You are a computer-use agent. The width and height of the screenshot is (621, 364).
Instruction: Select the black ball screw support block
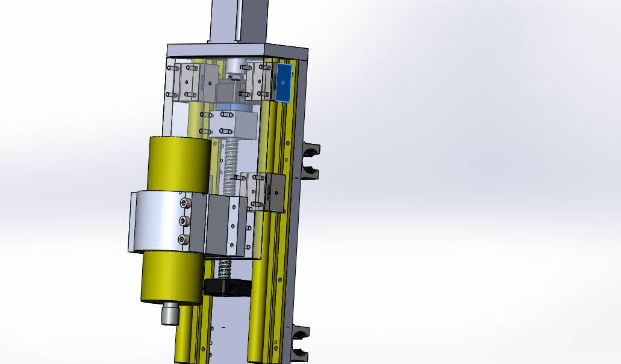[x=227, y=287]
